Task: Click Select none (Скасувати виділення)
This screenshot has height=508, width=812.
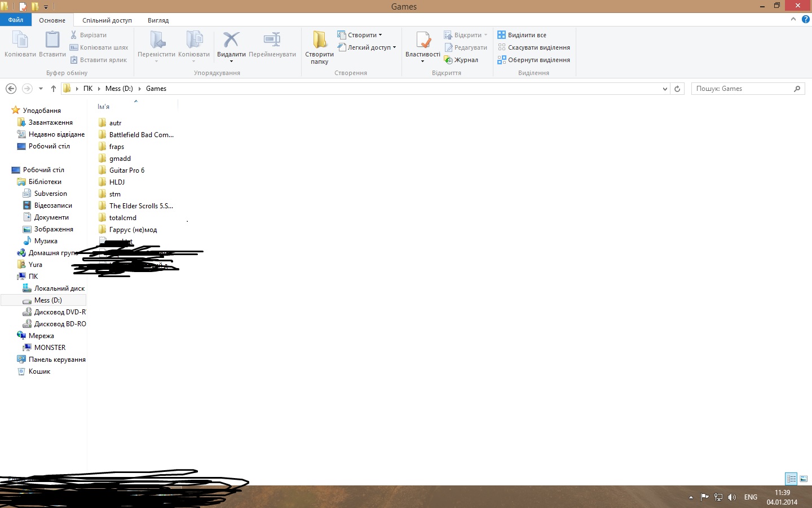Action: 534,47
